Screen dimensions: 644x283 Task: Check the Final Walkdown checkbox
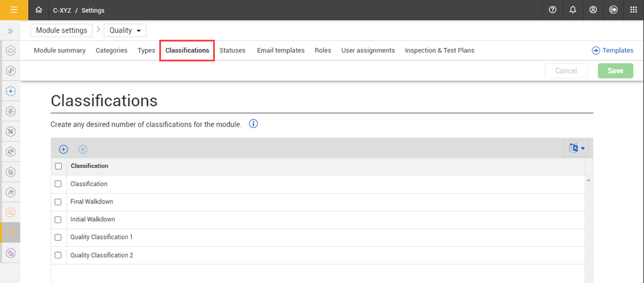pos(58,202)
